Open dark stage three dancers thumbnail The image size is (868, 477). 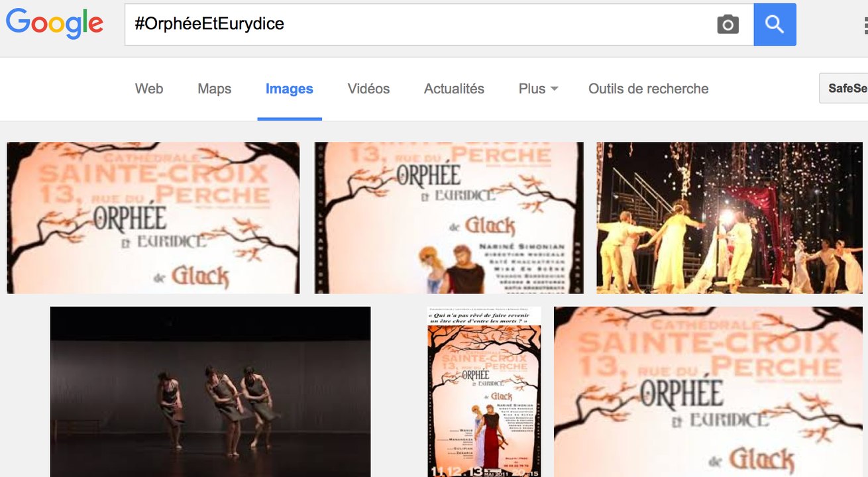(x=210, y=392)
